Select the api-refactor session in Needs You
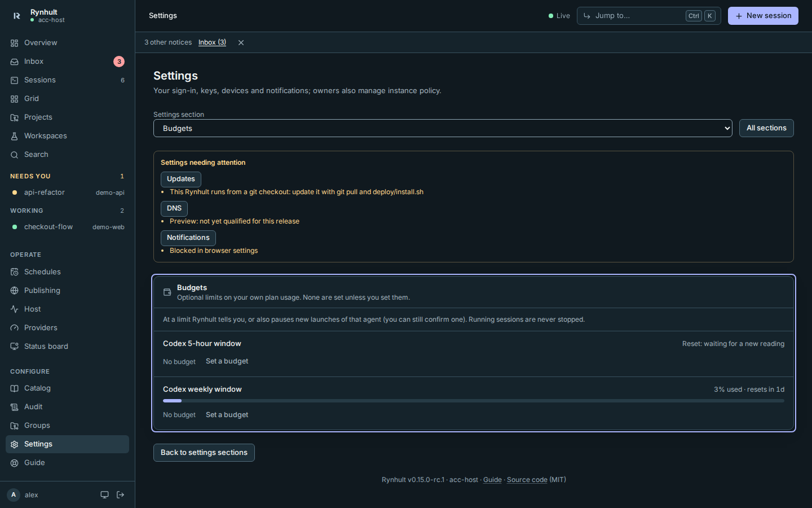Image resolution: width=812 pixels, height=508 pixels. 67,192
